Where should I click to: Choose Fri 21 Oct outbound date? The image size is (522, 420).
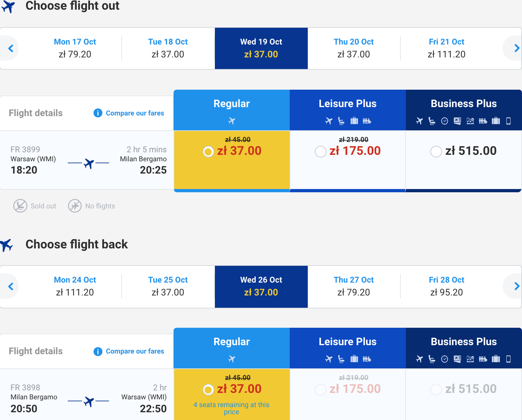[447, 48]
